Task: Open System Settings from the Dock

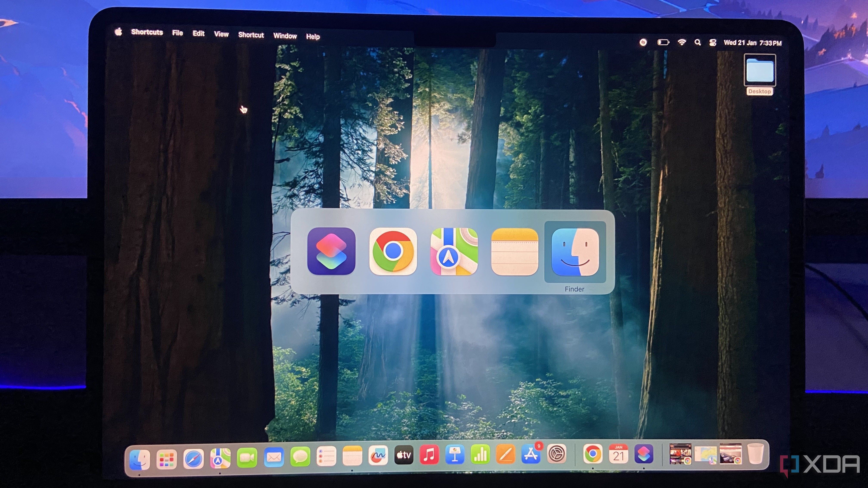Action: coord(556,453)
